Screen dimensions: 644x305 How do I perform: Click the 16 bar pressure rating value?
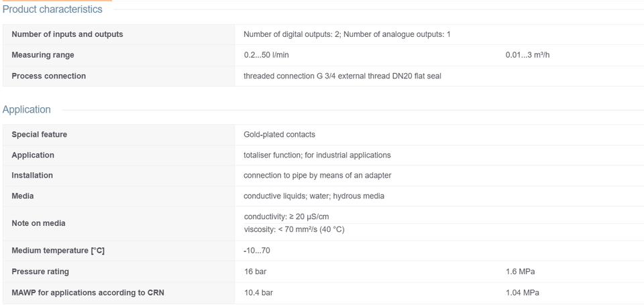(x=255, y=271)
